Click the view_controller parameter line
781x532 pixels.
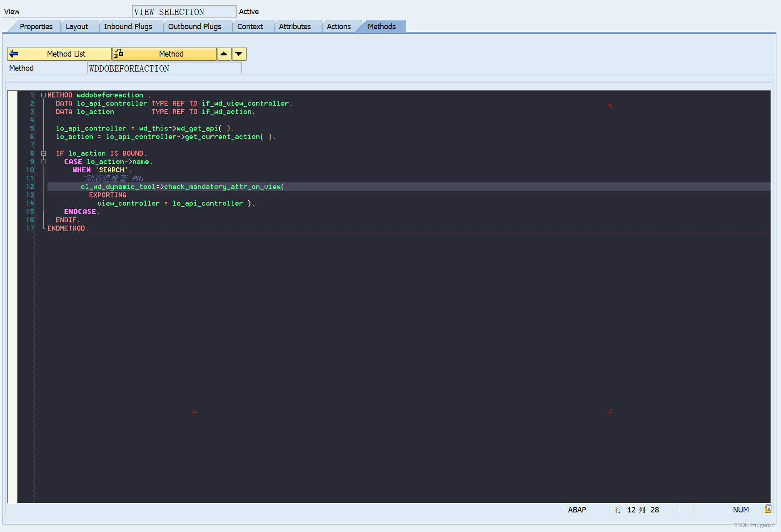click(x=176, y=203)
